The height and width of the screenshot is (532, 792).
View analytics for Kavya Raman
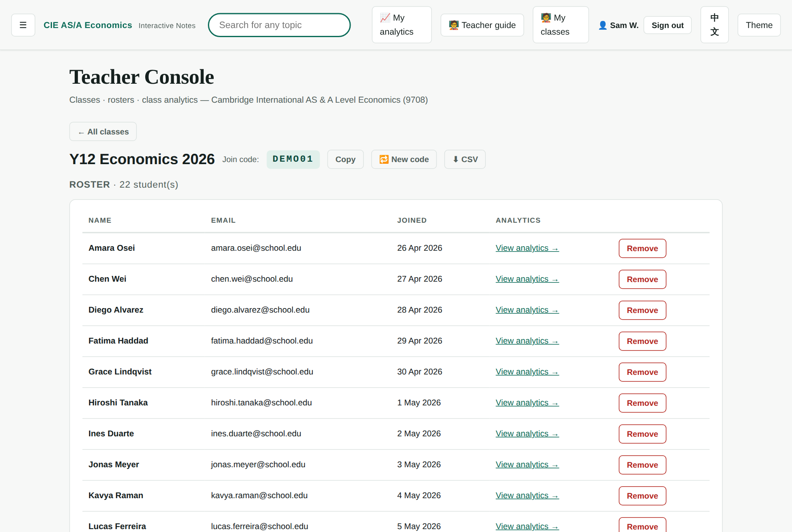(x=527, y=496)
